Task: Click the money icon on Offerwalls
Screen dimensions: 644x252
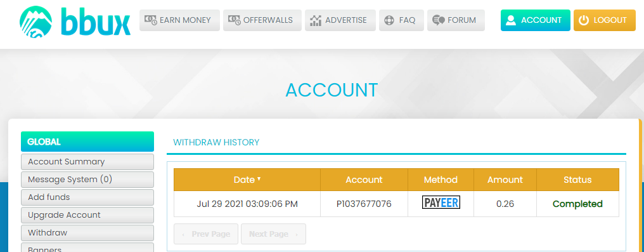Action: (234, 20)
